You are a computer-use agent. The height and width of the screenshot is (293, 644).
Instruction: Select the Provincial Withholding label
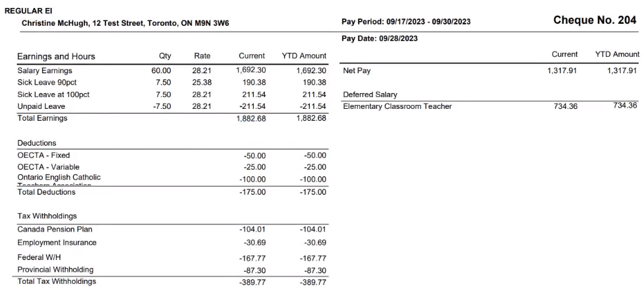pos(55,269)
